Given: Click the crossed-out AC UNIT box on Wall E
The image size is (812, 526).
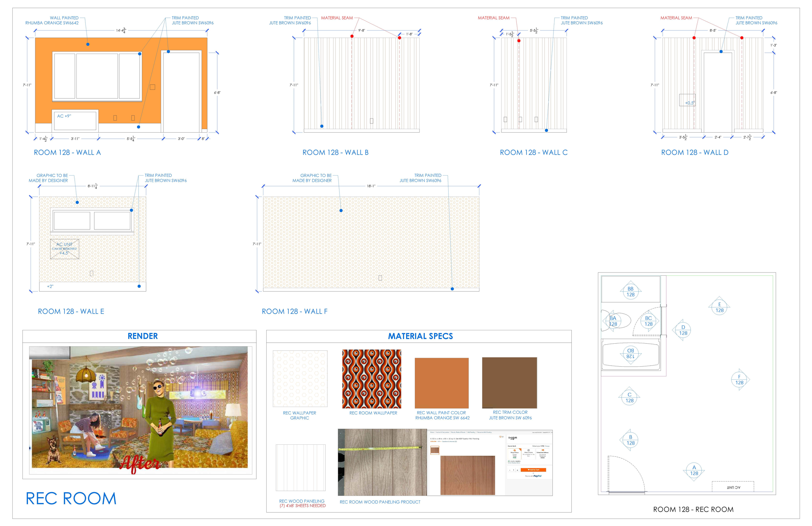Looking at the screenshot, I should 65,249.
